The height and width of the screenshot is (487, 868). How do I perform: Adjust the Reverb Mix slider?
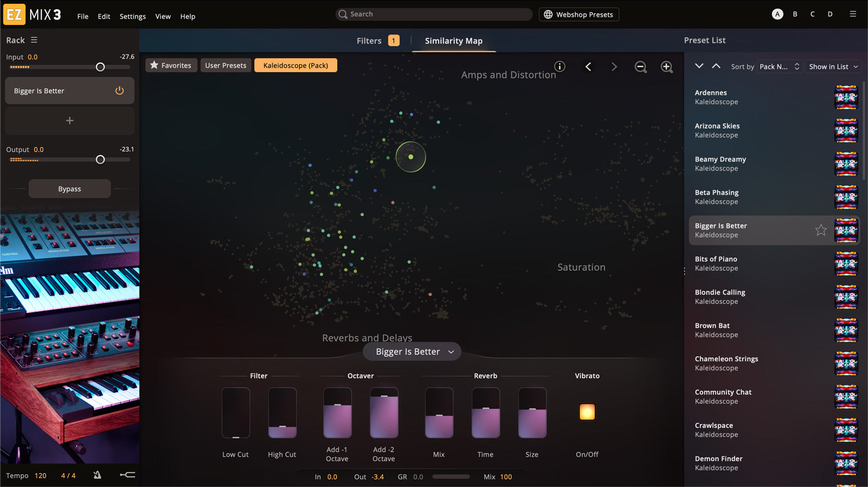pos(439,413)
